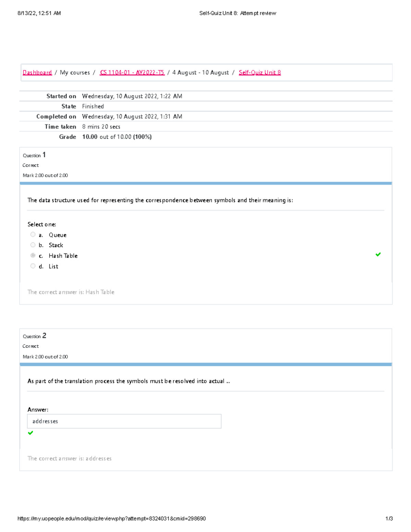Click the Queue option label
This screenshot has width=411, height=532.
coord(58,235)
